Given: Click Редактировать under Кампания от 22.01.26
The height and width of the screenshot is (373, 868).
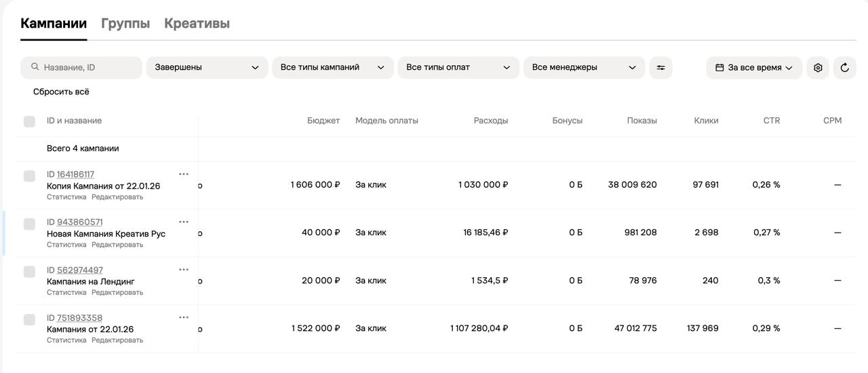Looking at the screenshot, I should (x=117, y=340).
